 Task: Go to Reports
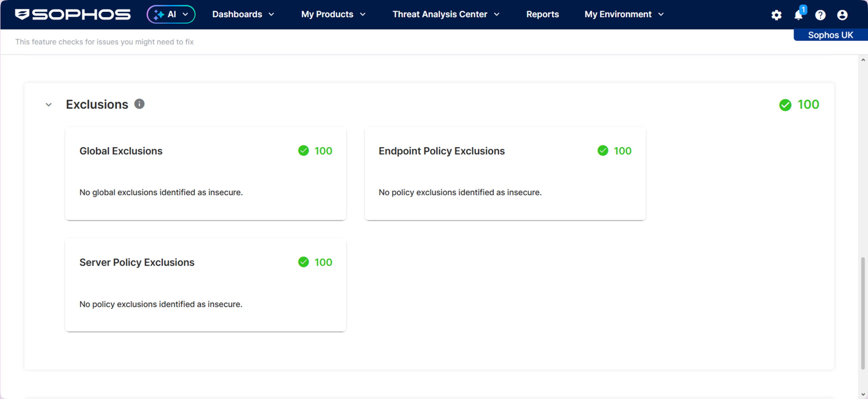pos(542,14)
